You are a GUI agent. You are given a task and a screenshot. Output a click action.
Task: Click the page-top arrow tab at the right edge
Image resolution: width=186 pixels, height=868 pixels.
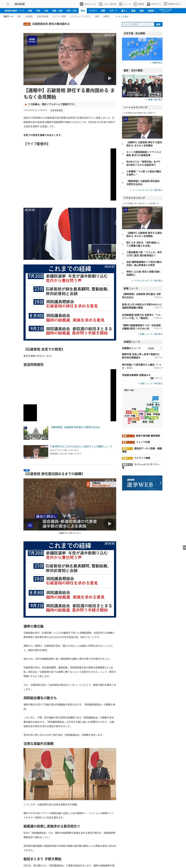click(x=184, y=548)
